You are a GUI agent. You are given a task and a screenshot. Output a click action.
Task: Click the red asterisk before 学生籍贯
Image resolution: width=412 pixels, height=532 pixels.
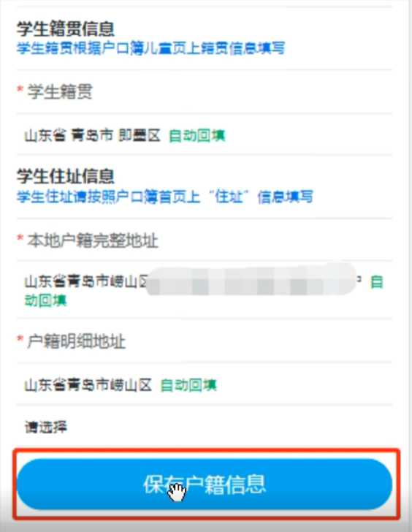[20, 90]
